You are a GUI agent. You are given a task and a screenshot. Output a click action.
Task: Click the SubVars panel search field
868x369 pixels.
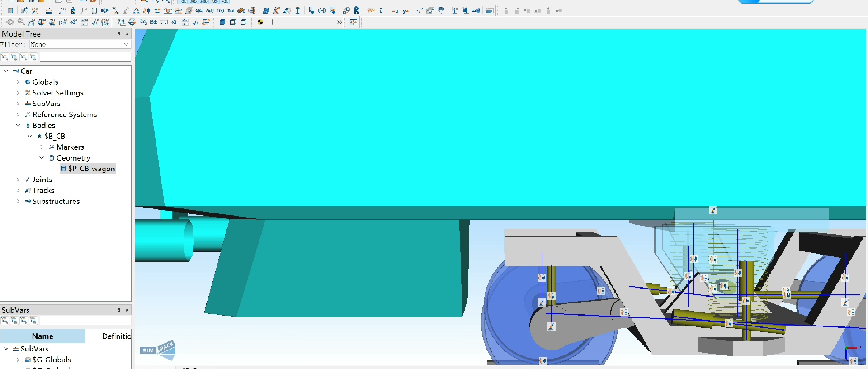(x=85, y=321)
